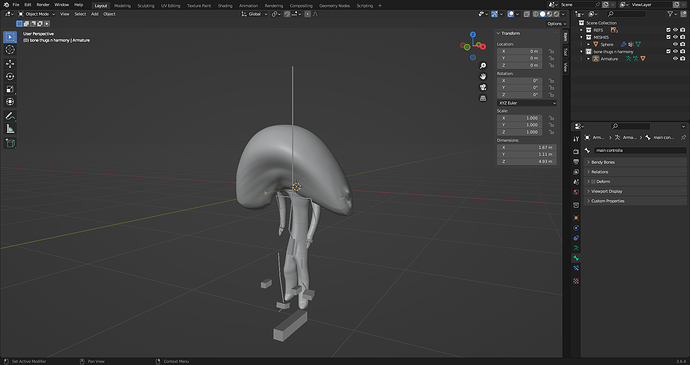Open the Render menu
Screen dimensions: 690x365
43,5
